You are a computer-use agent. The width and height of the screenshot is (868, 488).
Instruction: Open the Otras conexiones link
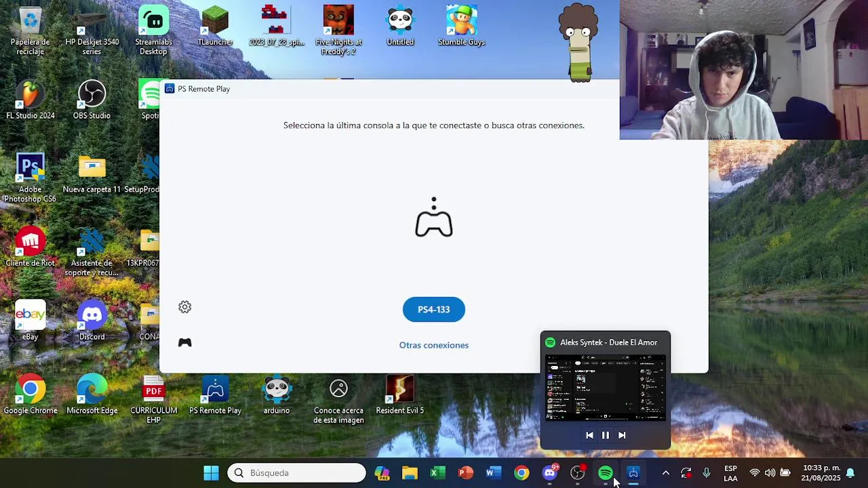tap(433, 345)
